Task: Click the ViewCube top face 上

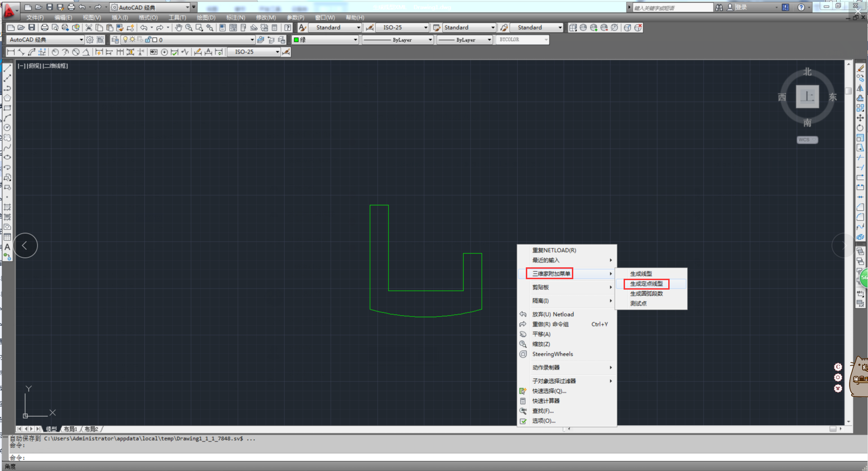Action: point(807,97)
